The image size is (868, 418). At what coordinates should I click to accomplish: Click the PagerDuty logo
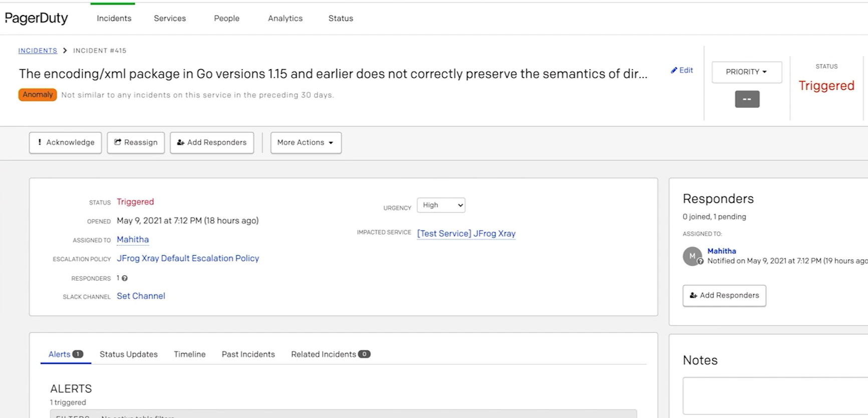36,18
